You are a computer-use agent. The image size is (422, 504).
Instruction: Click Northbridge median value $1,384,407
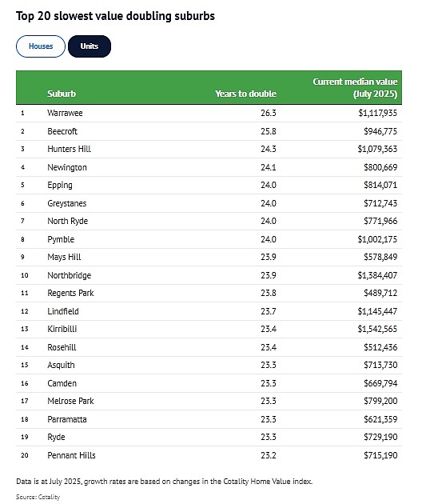click(377, 275)
